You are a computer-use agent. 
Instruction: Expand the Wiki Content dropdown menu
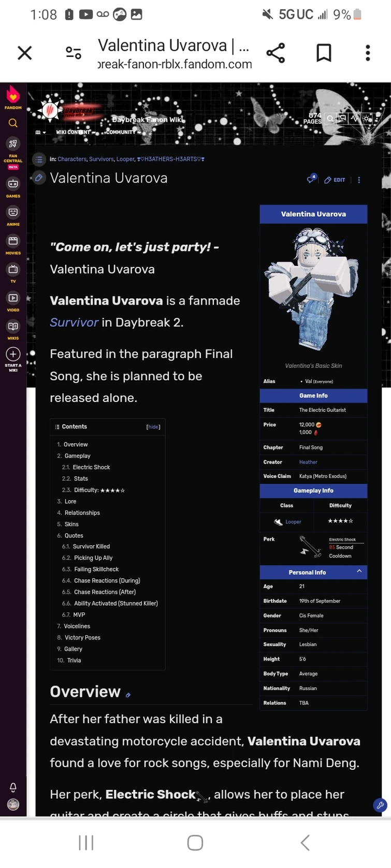pyautogui.click(x=76, y=132)
